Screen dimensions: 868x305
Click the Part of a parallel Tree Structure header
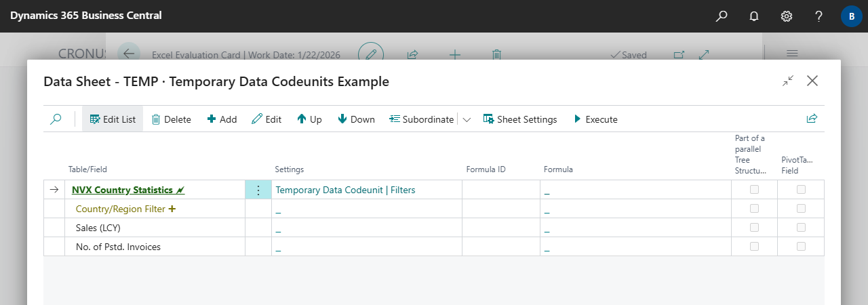coord(751,155)
